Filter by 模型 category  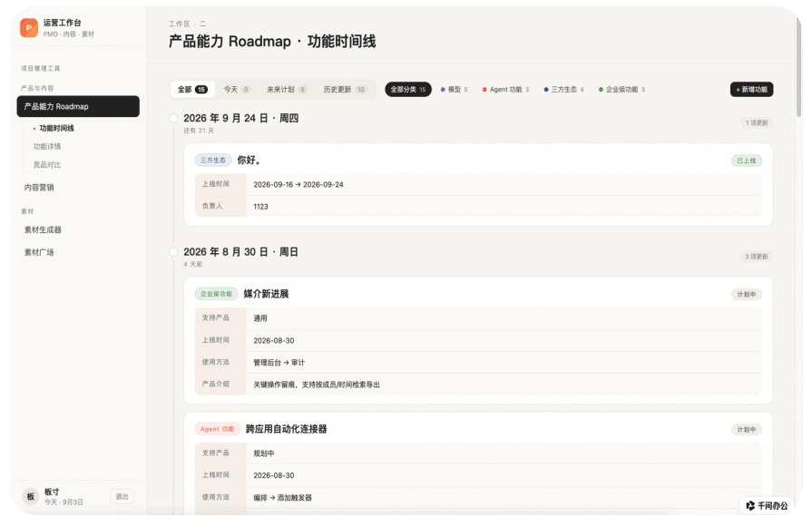click(455, 90)
